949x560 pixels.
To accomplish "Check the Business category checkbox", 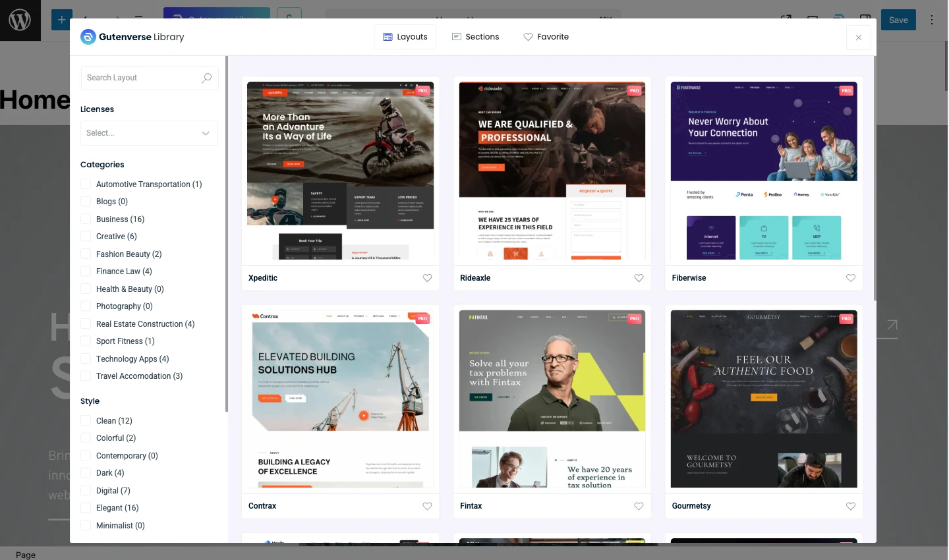I will pyautogui.click(x=86, y=219).
